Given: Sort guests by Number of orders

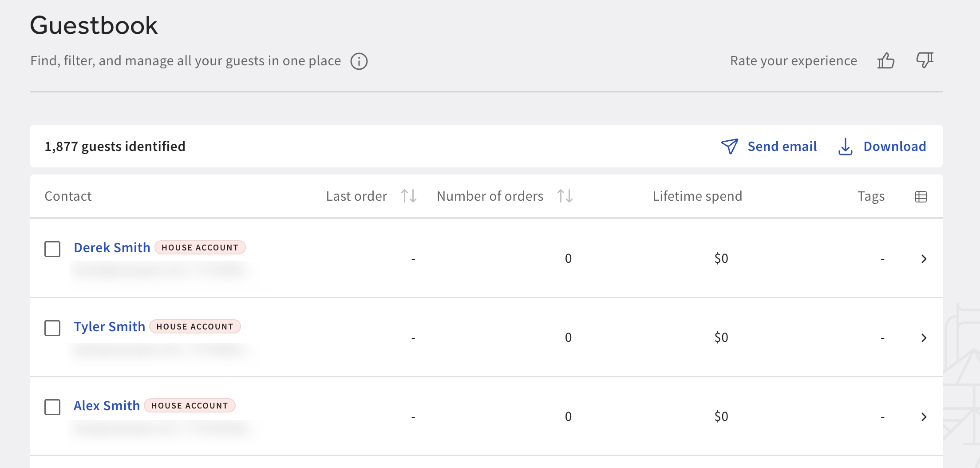Looking at the screenshot, I should (565, 196).
